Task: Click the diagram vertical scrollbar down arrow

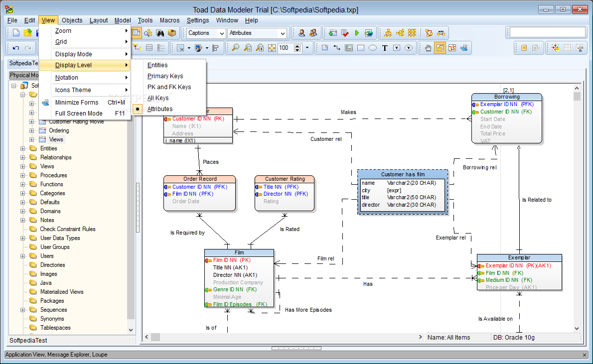Action: click(577, 329)
